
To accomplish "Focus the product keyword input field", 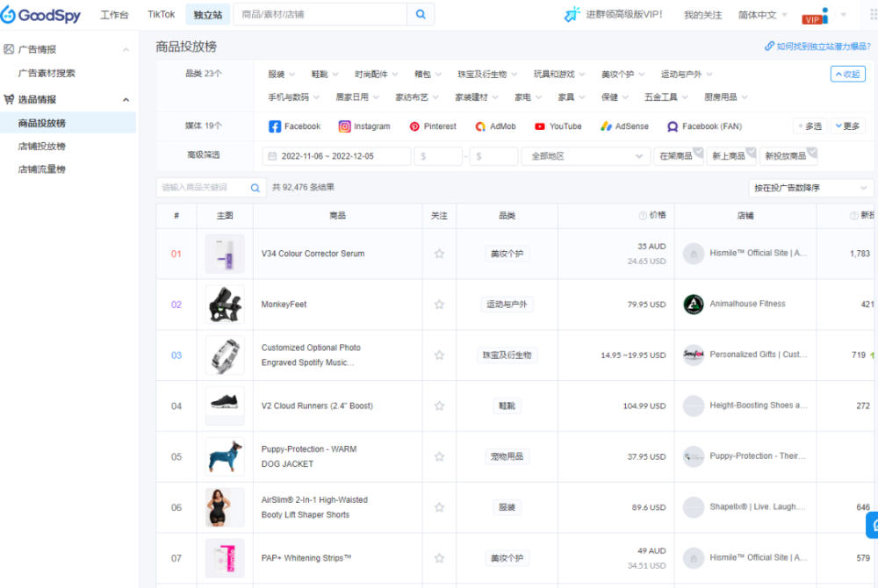I will (x=203, y=188).
